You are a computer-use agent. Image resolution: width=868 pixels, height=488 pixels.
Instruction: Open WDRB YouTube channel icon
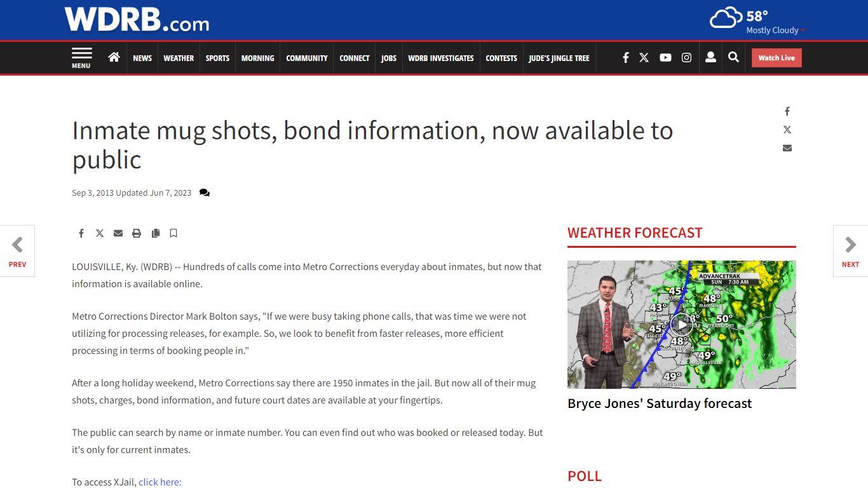pyautogui.click(x=665, y=58)
